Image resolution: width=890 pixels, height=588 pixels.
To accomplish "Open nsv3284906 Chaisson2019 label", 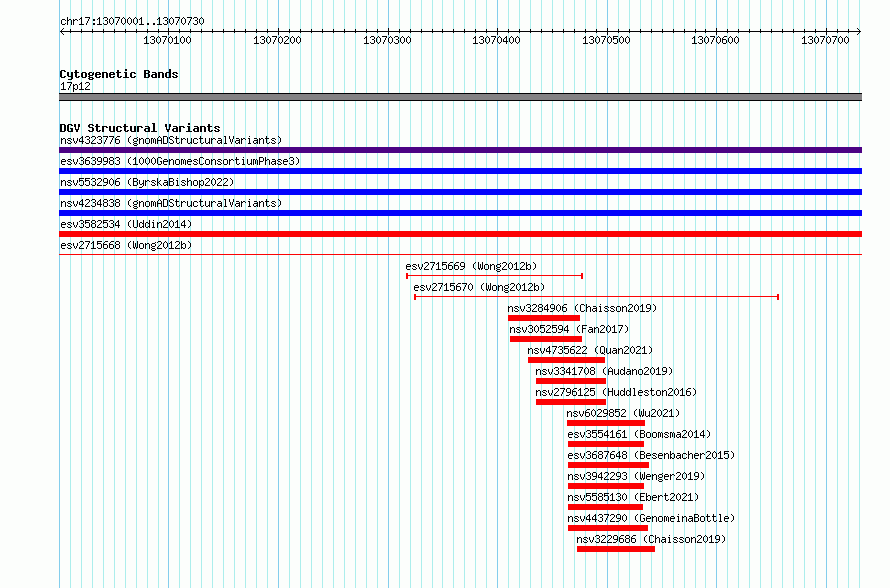I will tap(582, 308).
